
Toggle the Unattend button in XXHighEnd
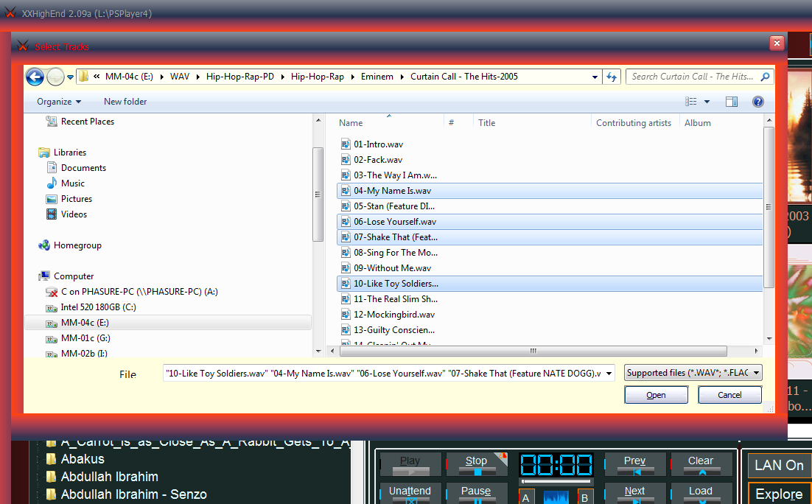[410, 493]
